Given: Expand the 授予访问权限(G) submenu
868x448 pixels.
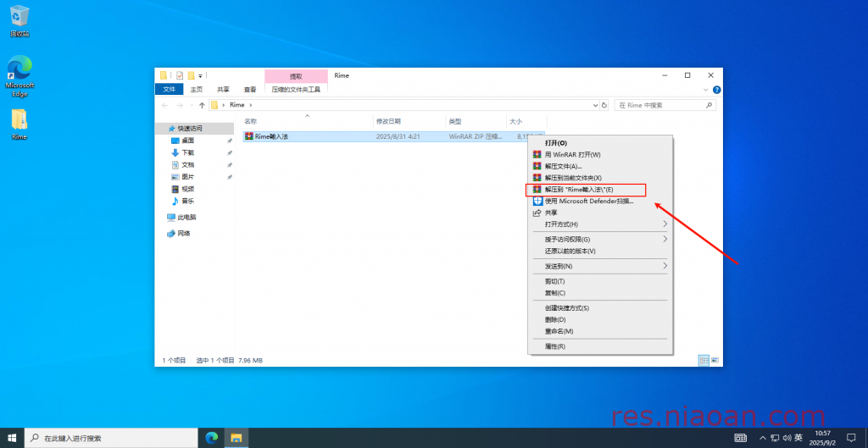Looking at the screenshot, I should pos(600,240).
